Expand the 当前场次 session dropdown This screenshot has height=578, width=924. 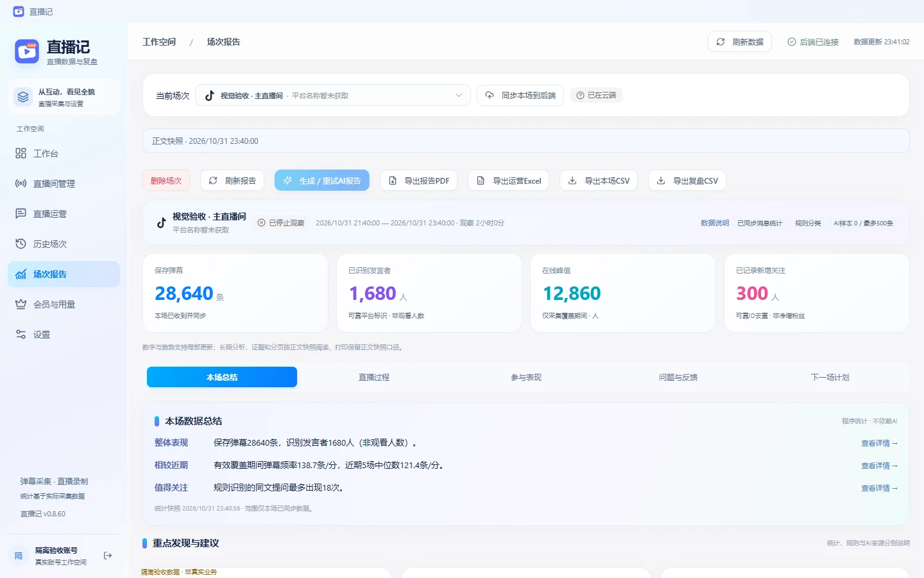[x=333, y=95]
